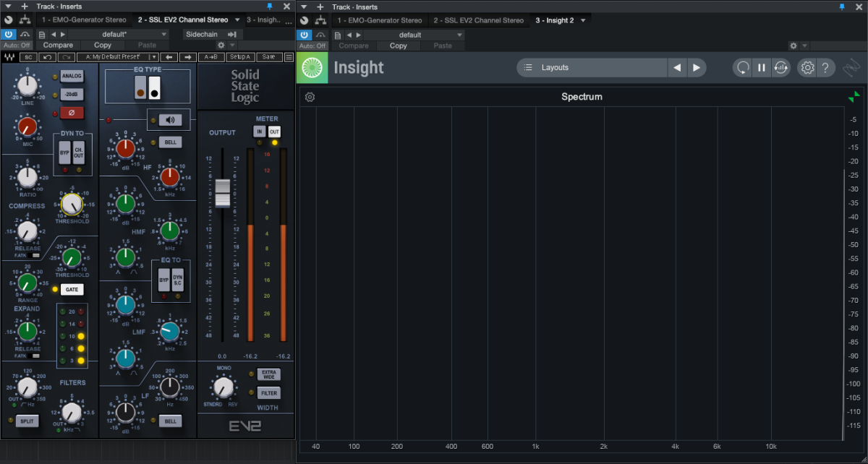Screen dimensions: 868x464
Task: Collapse the Spectrum panel with green arrows
Action: coord(854,97)
